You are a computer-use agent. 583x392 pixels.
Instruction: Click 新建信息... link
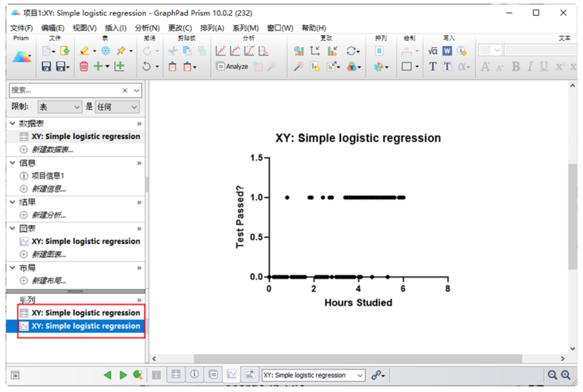[x=49, y=189]
